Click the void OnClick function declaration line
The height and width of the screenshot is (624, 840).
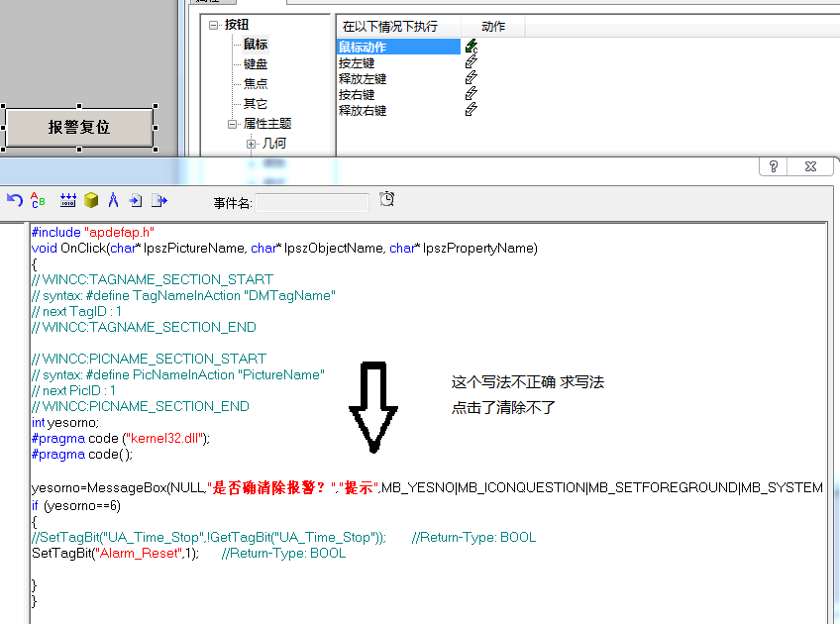tap(284, 248)
